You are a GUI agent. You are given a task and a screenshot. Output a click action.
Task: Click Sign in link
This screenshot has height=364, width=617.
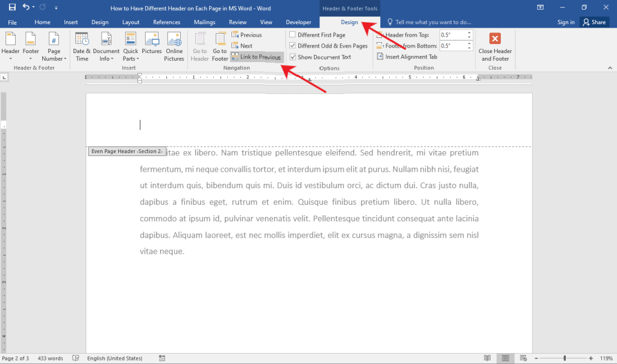click(565, 22)
